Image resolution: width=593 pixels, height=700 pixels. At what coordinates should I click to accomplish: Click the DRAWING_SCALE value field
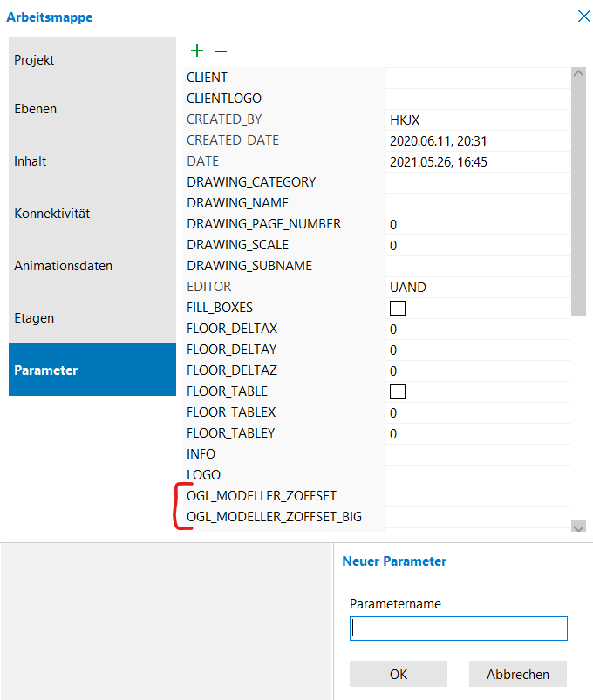478,245
